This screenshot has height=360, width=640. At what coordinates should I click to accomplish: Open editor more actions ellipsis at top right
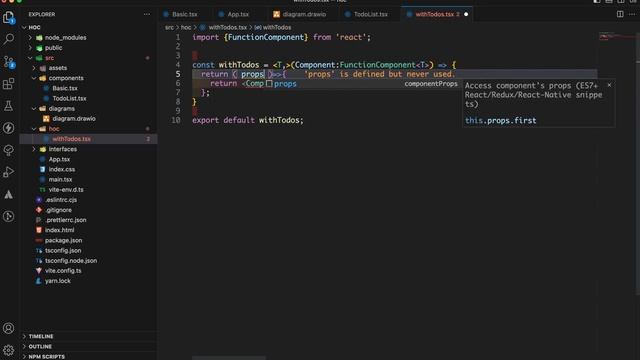tap(632, 14)
